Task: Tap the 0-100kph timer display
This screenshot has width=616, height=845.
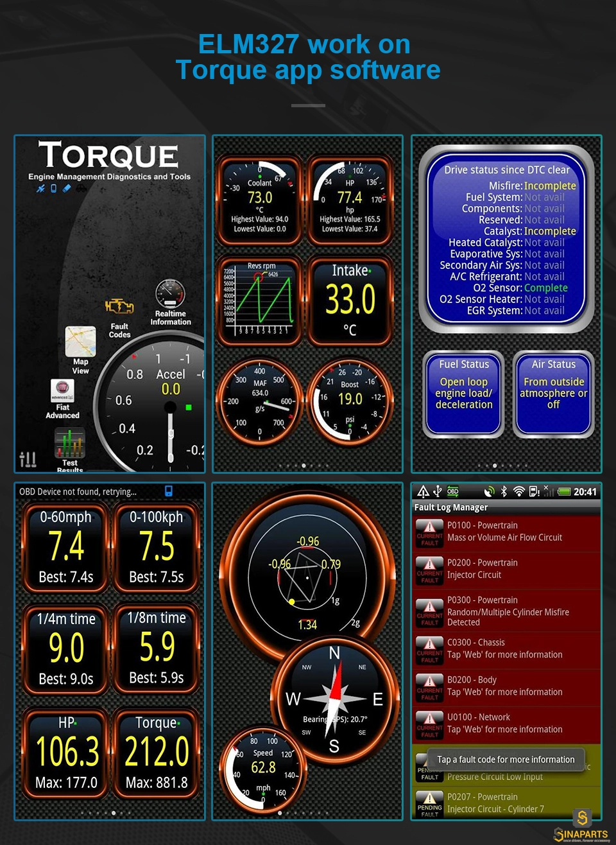Action: (x=157, y=548)
